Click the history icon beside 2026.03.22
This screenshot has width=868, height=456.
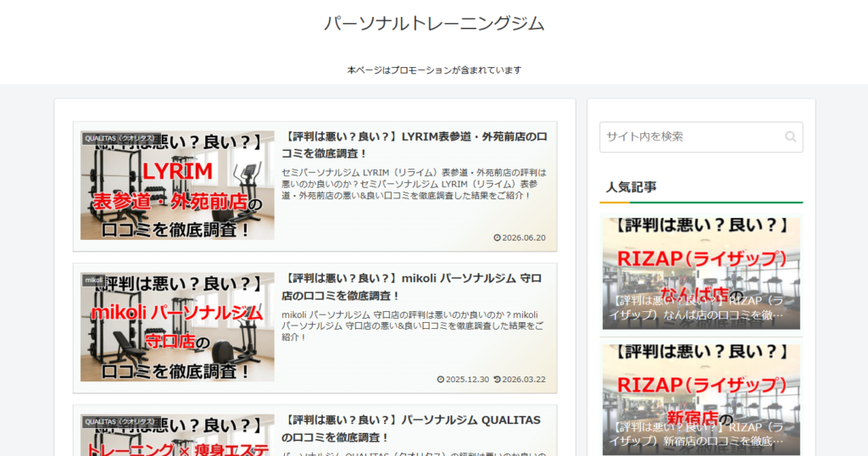pyautogui.click(x=497, y=379)
